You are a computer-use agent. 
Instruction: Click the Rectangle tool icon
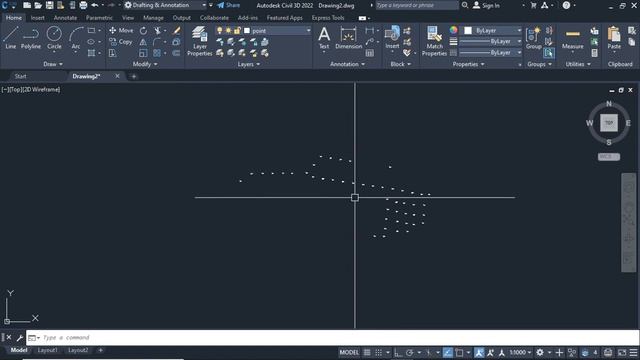click(91, 31)
